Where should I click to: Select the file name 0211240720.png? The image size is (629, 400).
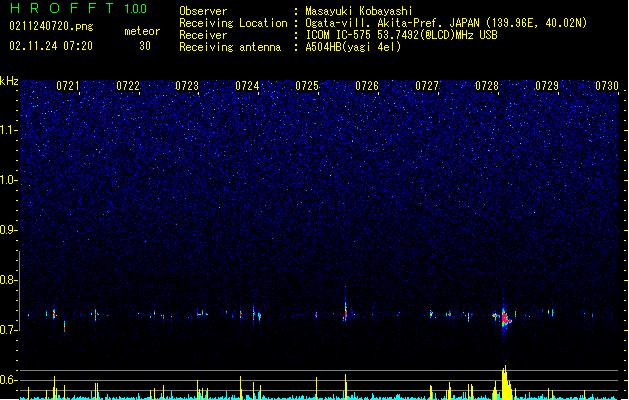point(51,26)
